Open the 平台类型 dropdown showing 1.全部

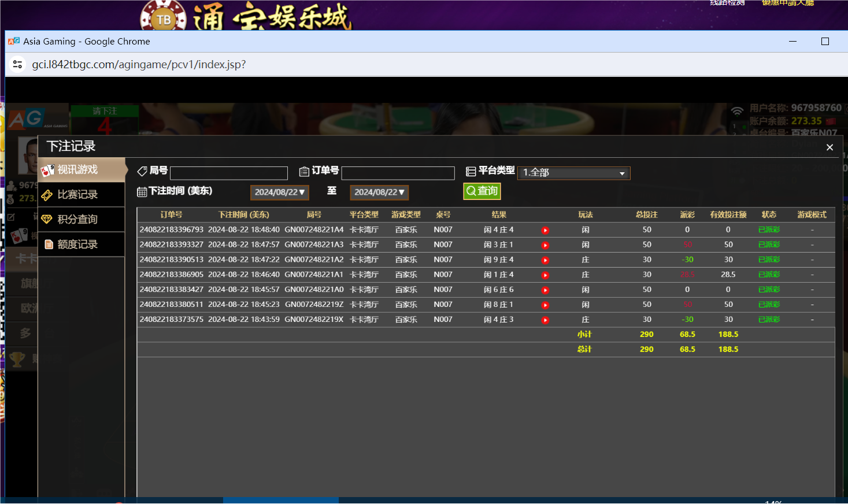[573, 173]
